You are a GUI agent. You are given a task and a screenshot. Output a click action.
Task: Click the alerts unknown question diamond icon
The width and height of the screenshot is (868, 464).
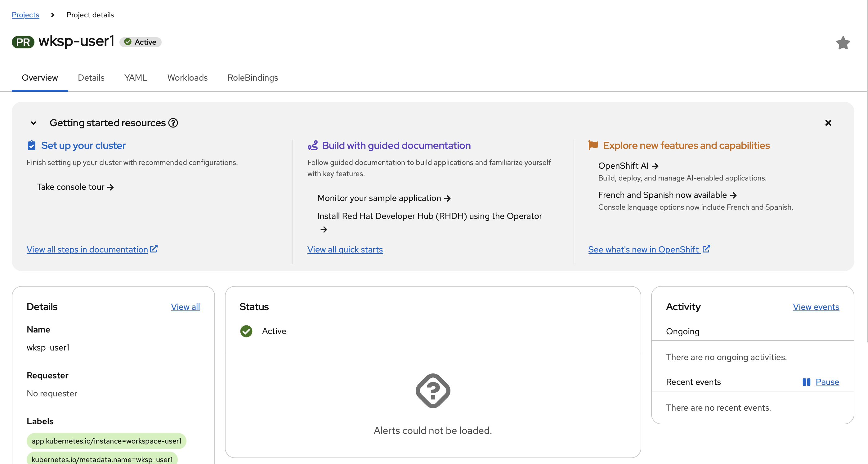point(433,390)
